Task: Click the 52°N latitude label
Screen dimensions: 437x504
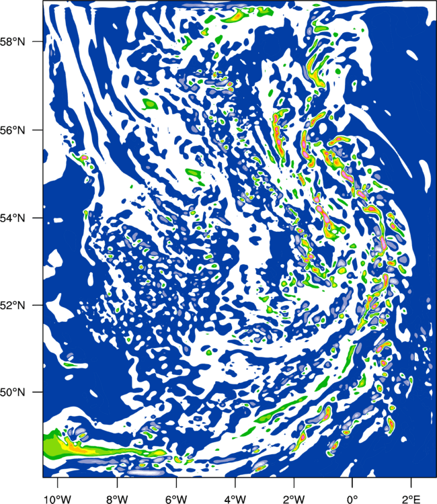Action: point(13,305)
